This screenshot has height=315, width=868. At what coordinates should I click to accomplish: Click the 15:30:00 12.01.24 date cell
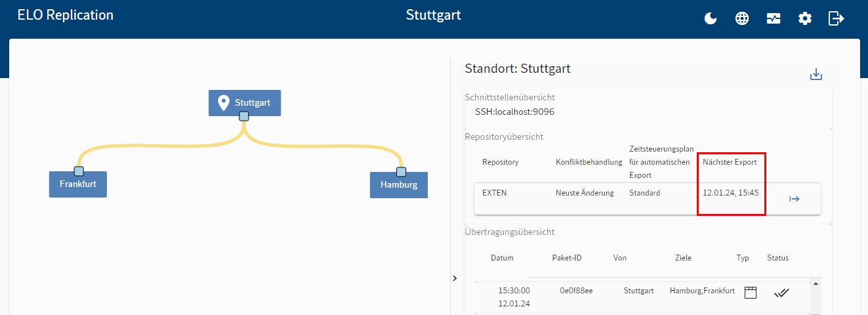pyautogui.click(x=514, y=297)
